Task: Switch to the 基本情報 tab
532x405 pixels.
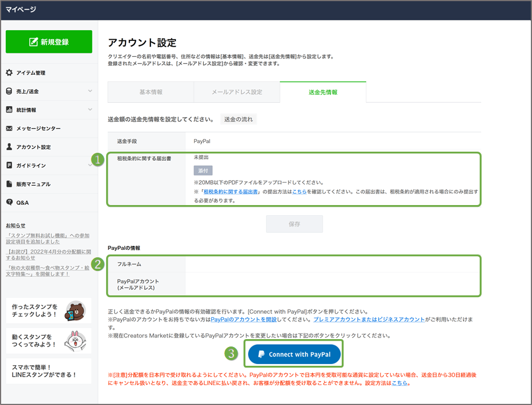Action: pyautogui.click(x=150, y=91)
